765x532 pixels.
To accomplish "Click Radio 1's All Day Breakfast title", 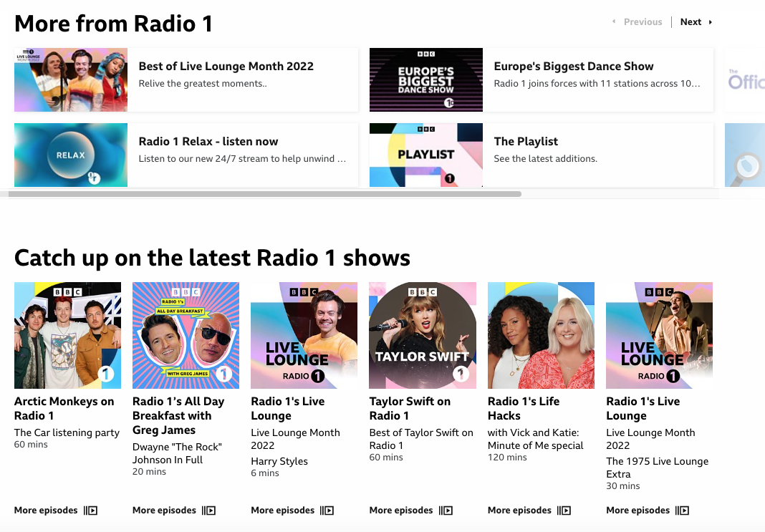I will click(x=178, y=415).
